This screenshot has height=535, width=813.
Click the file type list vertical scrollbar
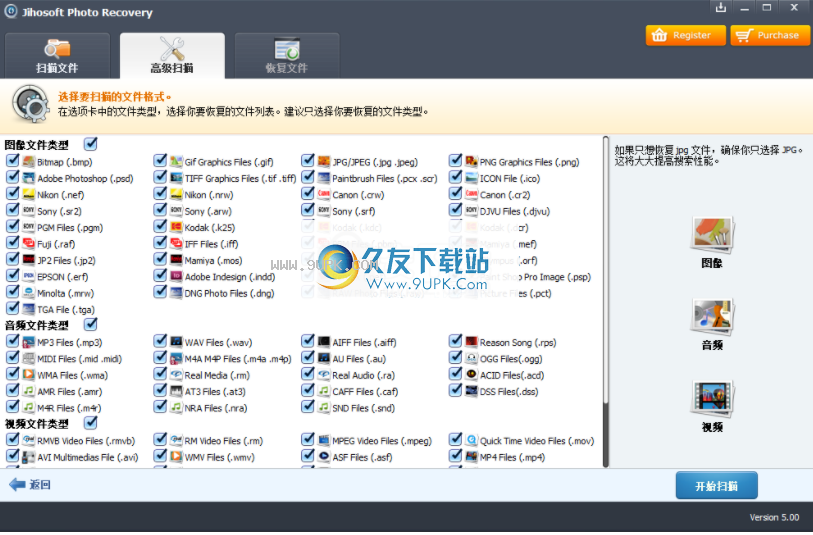coord(606,302)
